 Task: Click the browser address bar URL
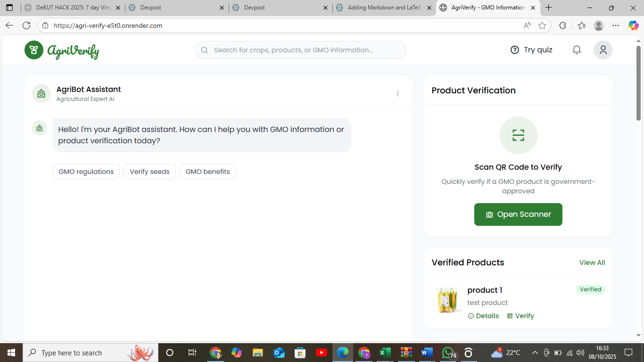108,25
